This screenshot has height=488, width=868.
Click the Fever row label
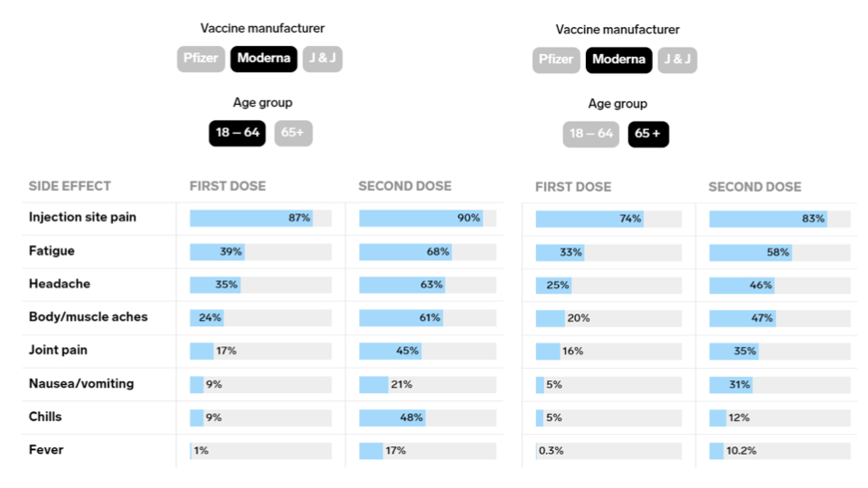pos(46,449)
